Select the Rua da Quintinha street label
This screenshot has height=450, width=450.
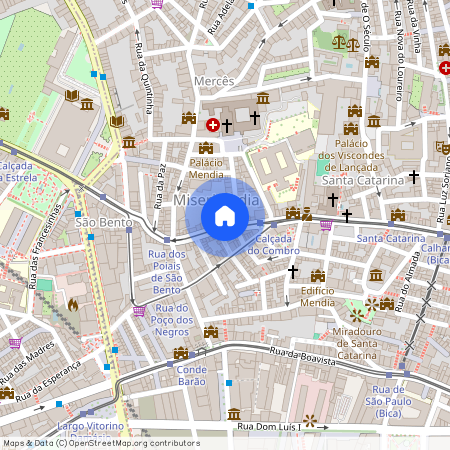click(x=144, y=78)
